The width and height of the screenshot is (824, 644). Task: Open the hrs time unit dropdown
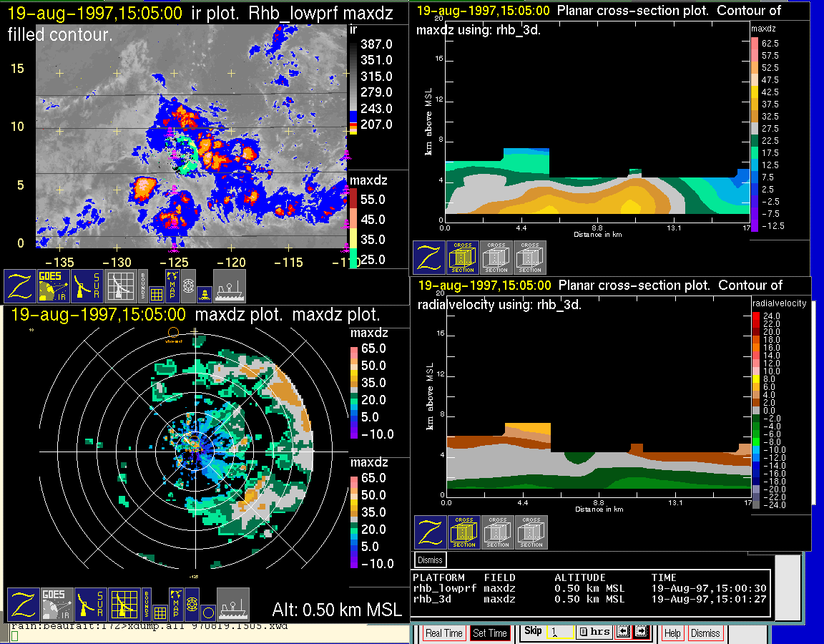pyautogui.click(x=594, y=633)
